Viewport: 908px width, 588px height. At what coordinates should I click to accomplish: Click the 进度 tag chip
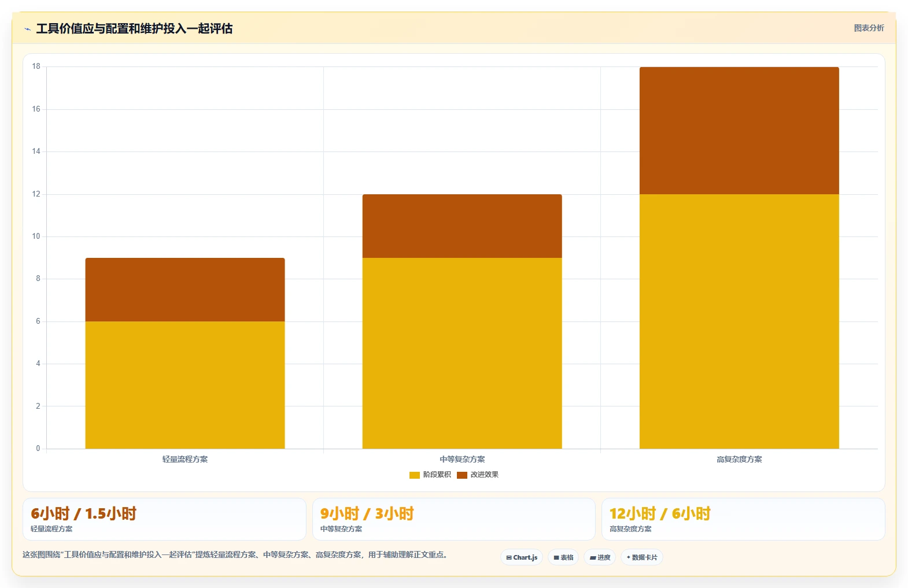600,557
